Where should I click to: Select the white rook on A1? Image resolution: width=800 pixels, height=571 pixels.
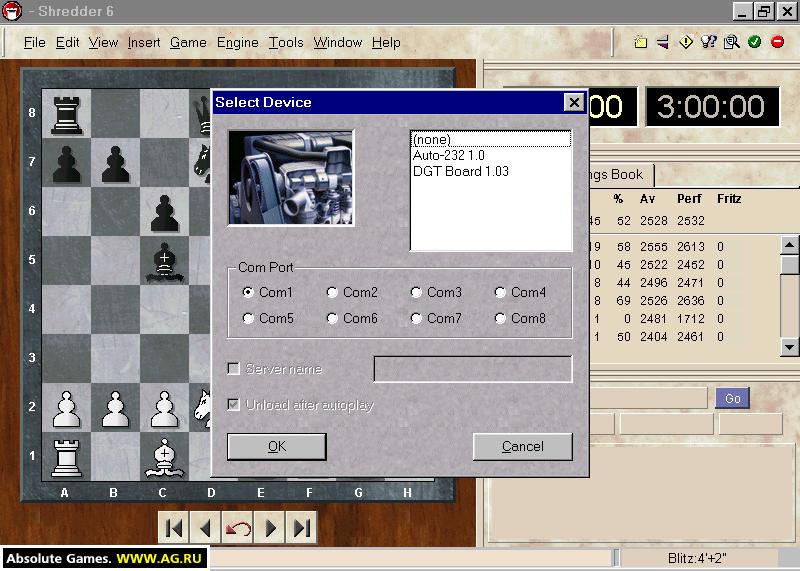pos(66,457)
